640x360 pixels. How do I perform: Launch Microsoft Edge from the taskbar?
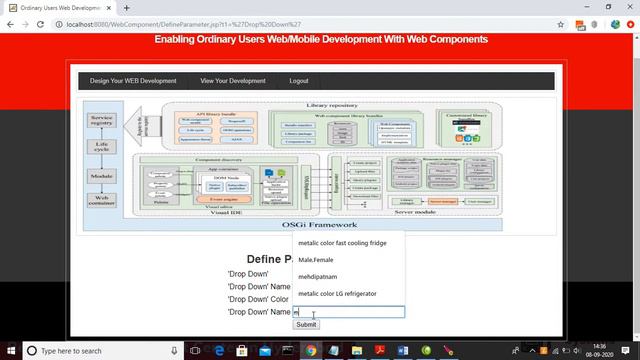(219, 351)
